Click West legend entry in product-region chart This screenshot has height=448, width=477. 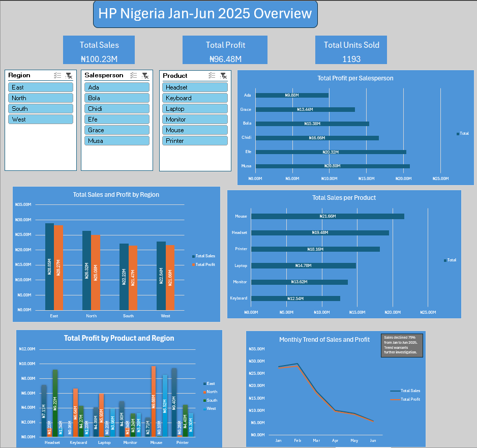point(210,408)
